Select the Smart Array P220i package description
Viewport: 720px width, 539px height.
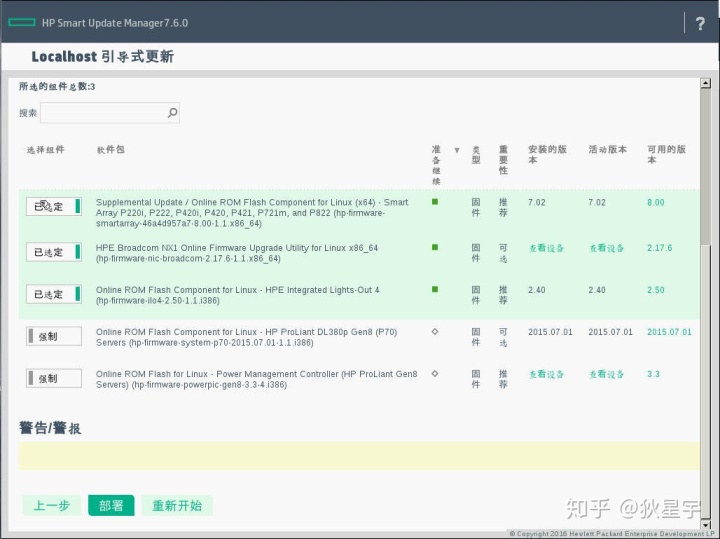coord(252,213)
